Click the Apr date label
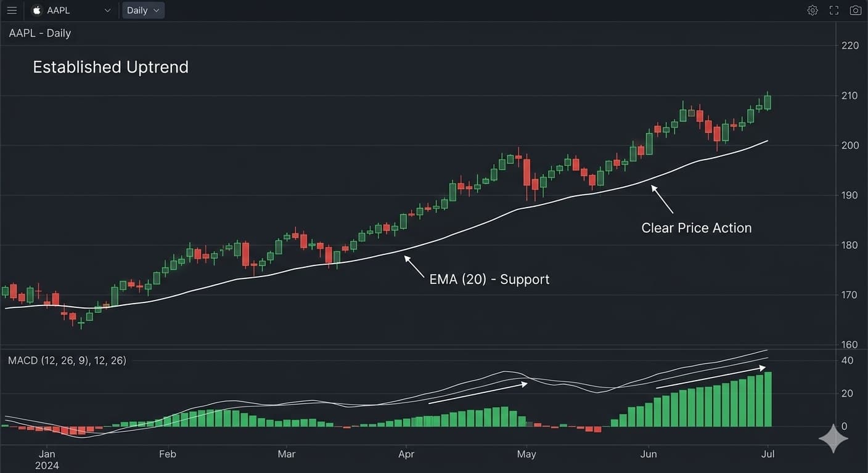This screenshot has height=473, width=868. (406, 455)
